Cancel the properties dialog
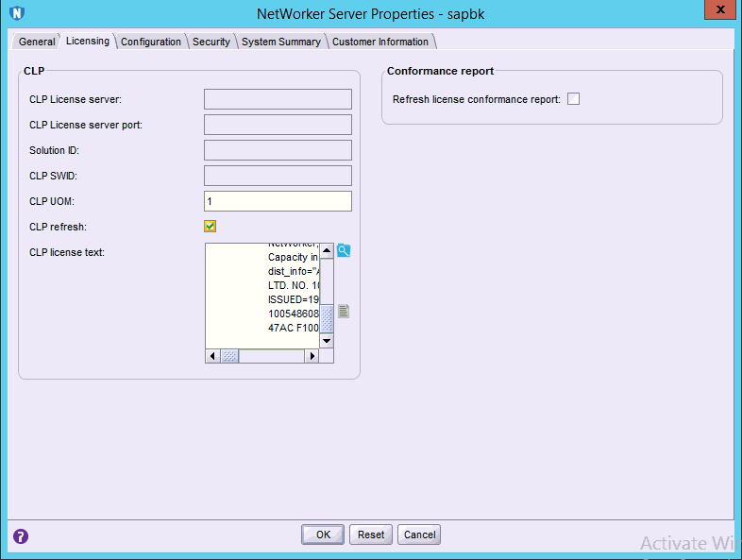This screenshot has height=560, width=742. (x=419, y=535)
